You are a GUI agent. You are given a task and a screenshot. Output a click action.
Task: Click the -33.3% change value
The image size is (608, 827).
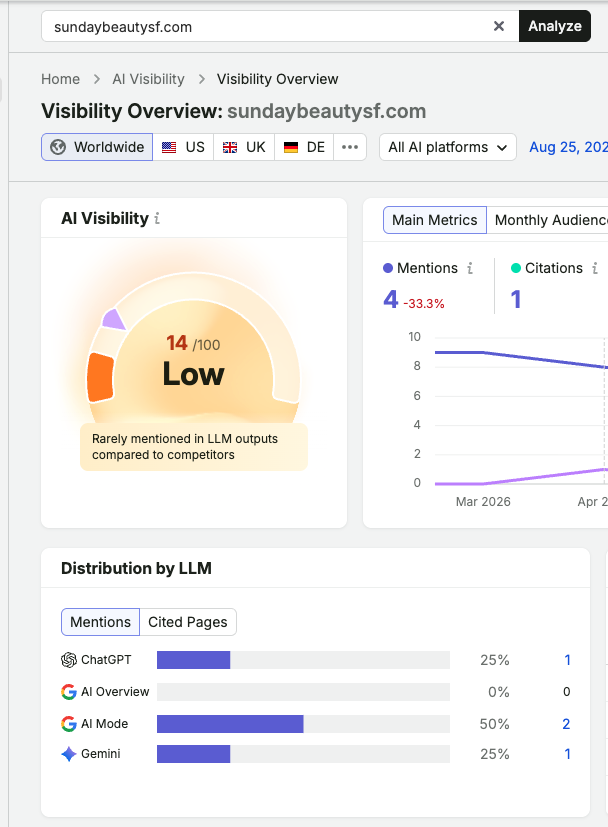click(424, 303)
